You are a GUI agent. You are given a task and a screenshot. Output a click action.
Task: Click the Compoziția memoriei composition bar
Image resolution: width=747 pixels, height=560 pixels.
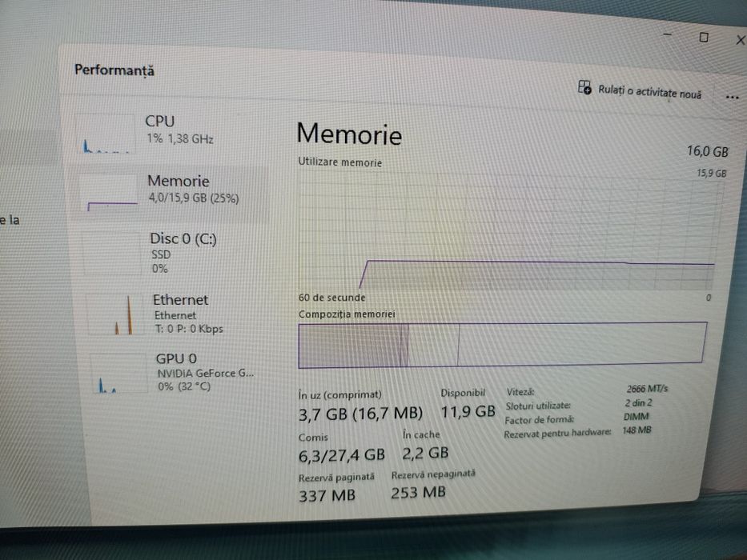503,345
